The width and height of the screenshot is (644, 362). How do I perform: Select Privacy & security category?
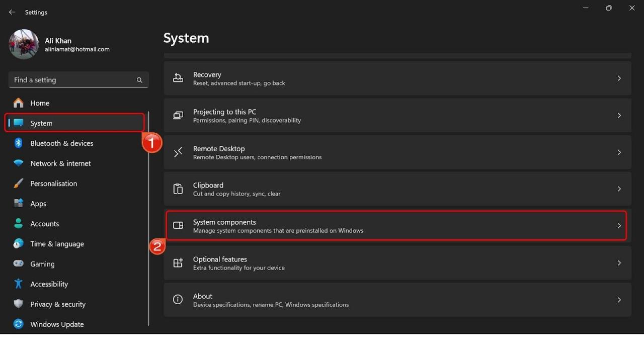58,304
